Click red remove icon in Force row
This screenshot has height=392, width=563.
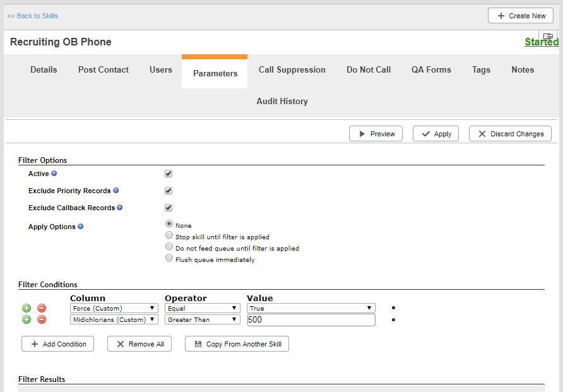(42, 308)
